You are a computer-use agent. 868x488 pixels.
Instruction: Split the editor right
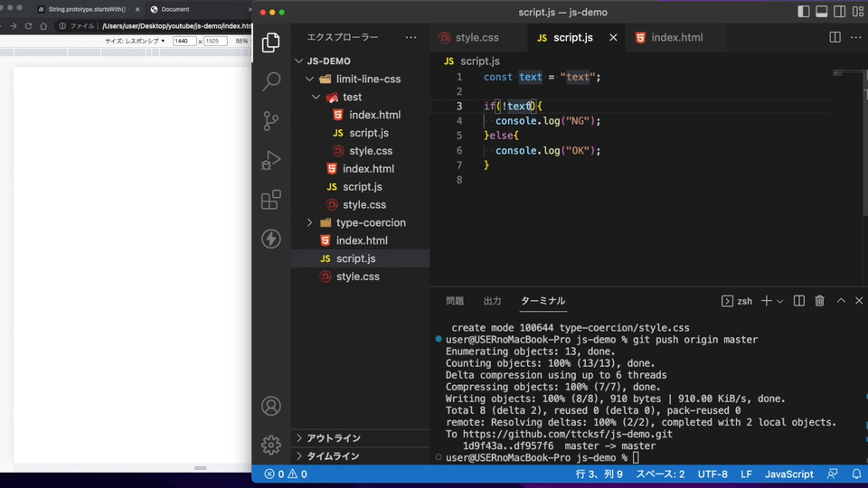tap(835, 37)
